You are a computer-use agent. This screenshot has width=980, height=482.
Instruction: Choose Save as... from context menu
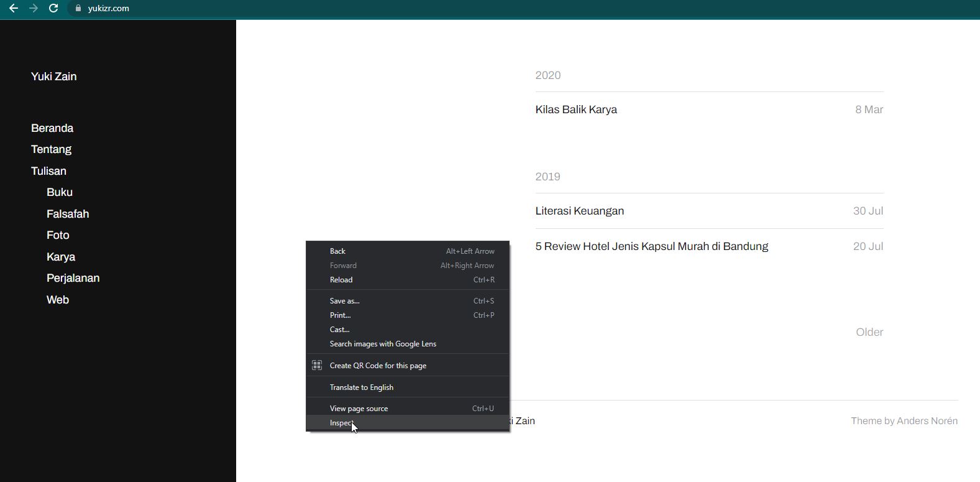pos(344,301)
